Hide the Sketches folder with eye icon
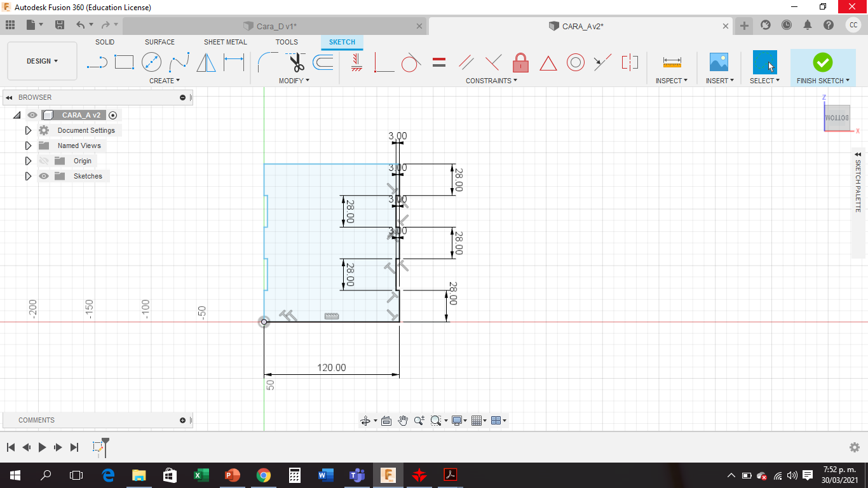 pyautogui.click(x=44, y=176)
